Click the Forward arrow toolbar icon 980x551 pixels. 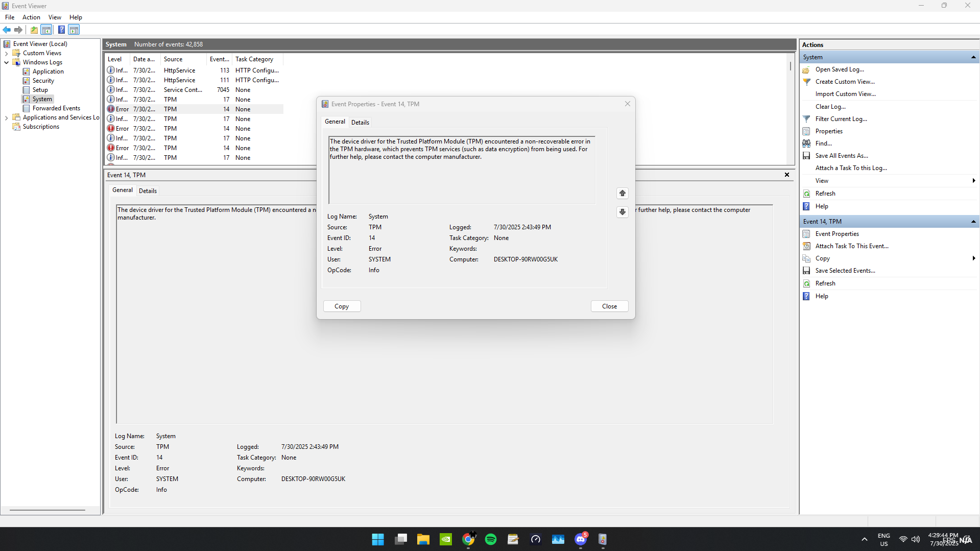(18, 30)
